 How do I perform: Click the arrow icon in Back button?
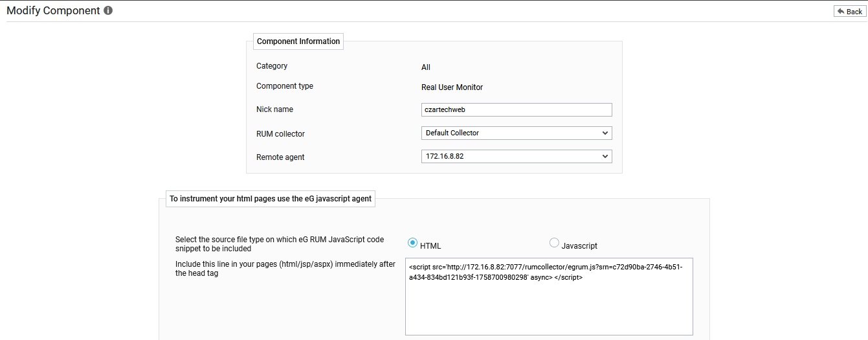point(841,12)
